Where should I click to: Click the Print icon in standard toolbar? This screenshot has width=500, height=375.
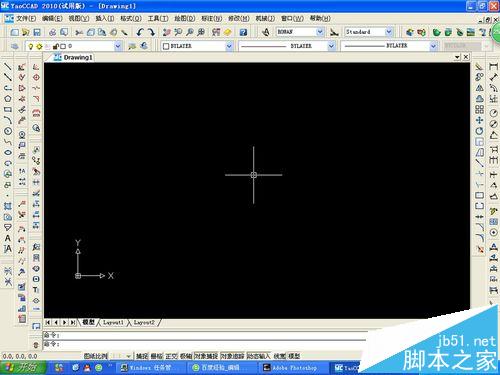click(52, 32)
